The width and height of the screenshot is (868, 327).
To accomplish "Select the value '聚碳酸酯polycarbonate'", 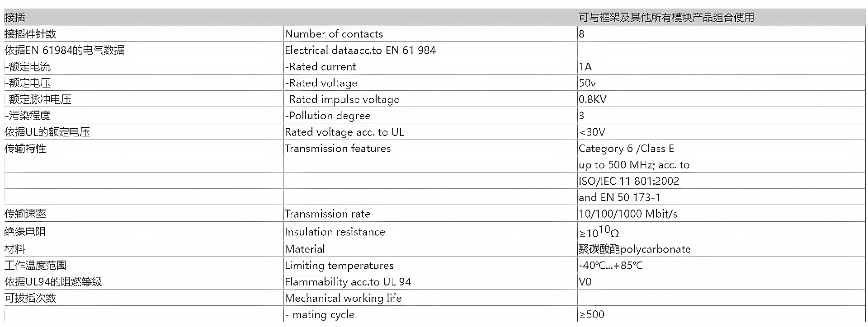I will [635, 249].
